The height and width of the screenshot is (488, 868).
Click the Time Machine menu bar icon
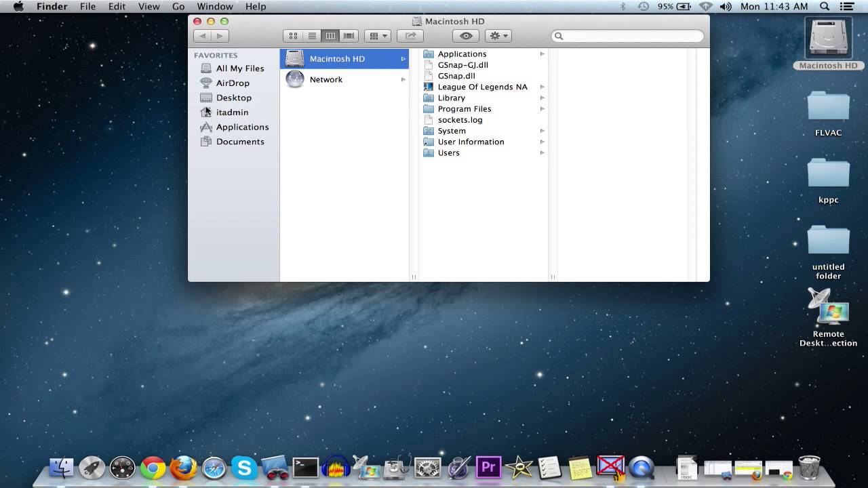[x=644, y=6]
